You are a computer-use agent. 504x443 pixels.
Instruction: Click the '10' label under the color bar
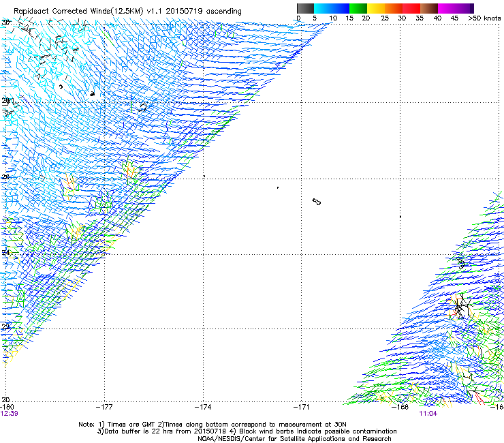point(333,18)
